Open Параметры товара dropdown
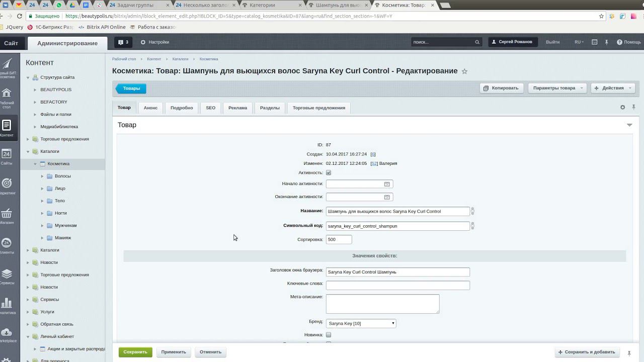644x362 pixels. (557, 88)
